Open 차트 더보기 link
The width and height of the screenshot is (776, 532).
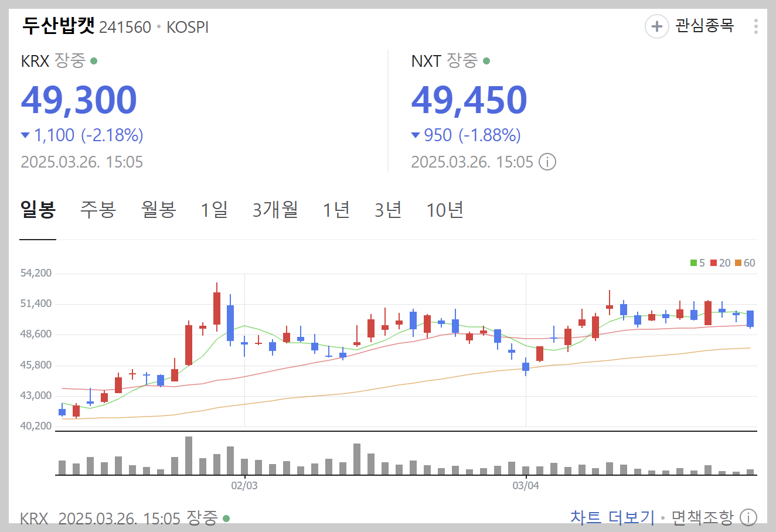(x=612, y=517)
